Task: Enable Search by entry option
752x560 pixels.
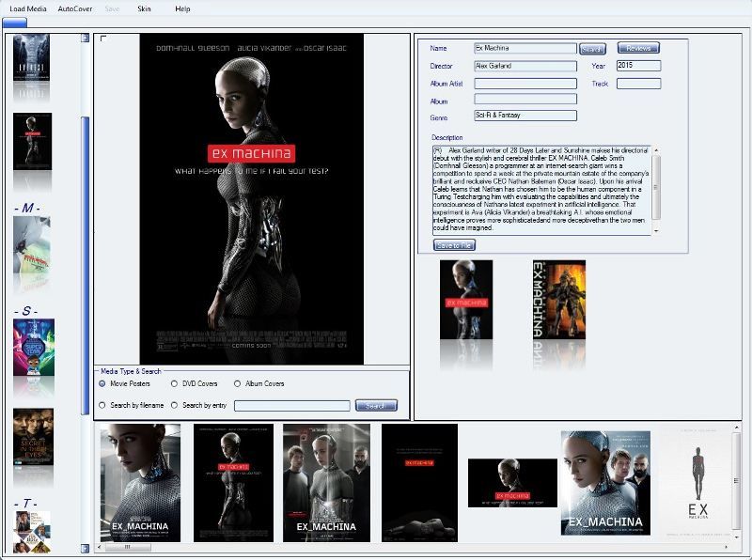Action: click(x=174, y=405)
